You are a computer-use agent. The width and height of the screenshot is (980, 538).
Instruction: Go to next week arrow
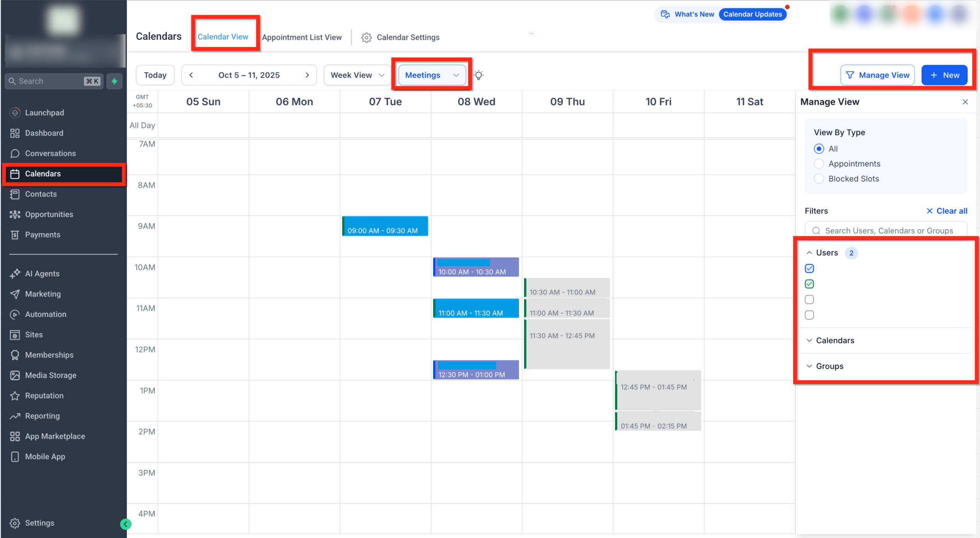[307, 75]
